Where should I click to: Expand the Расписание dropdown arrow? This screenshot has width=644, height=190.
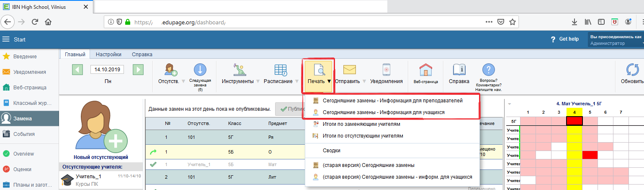(x=296, y=82)
